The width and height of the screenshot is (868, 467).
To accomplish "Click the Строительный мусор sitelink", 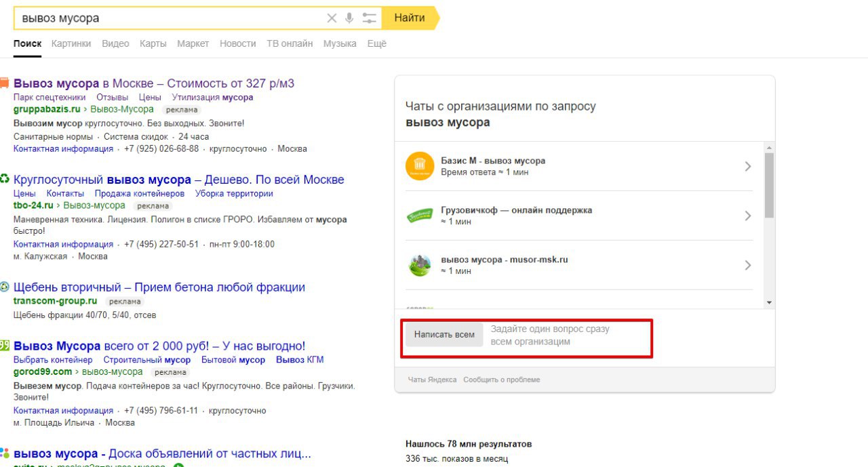I will (147, 360).
